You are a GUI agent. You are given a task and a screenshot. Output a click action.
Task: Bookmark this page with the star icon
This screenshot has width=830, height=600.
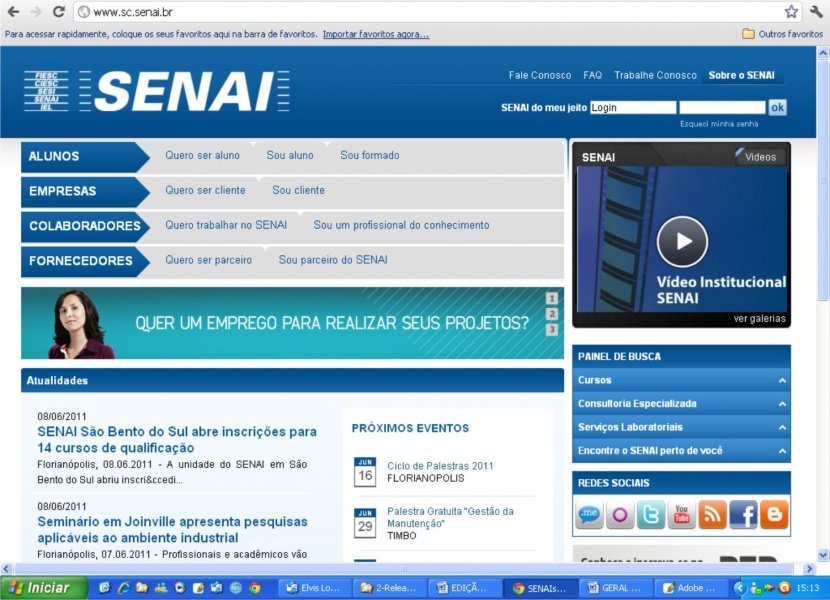(791, 12)
